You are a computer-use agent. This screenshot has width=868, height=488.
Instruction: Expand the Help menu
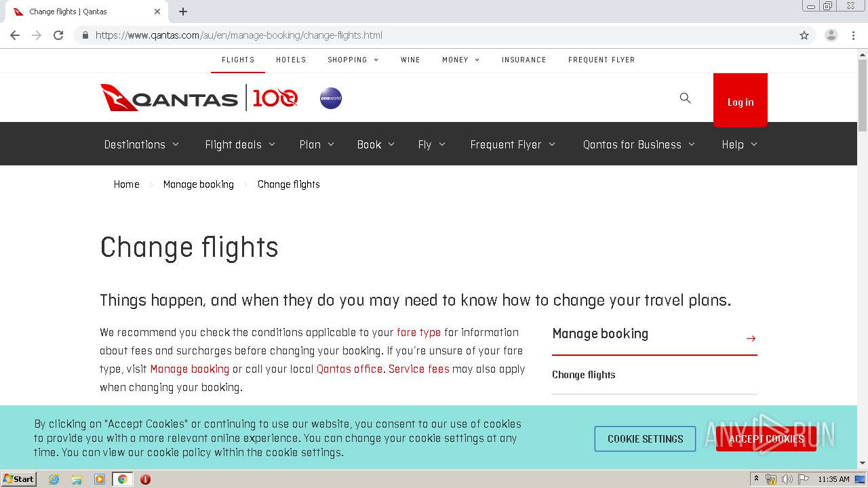[739, 144]
